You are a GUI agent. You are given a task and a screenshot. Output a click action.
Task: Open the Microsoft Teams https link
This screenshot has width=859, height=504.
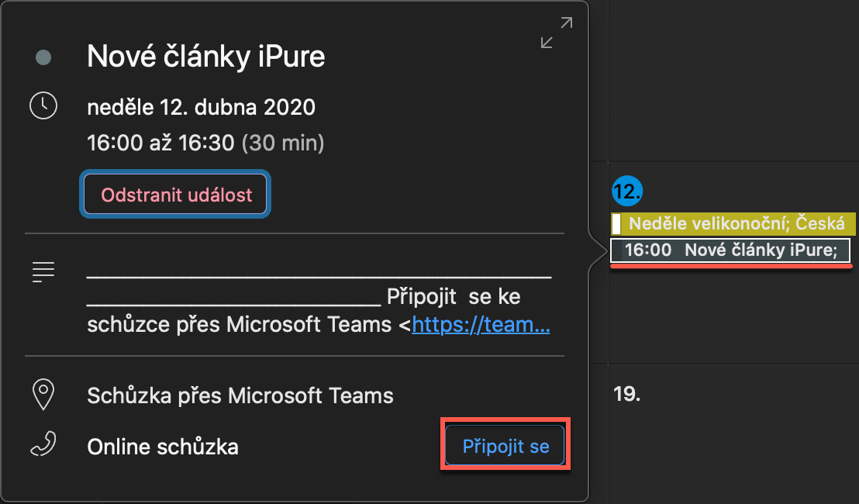coord(481,324)
